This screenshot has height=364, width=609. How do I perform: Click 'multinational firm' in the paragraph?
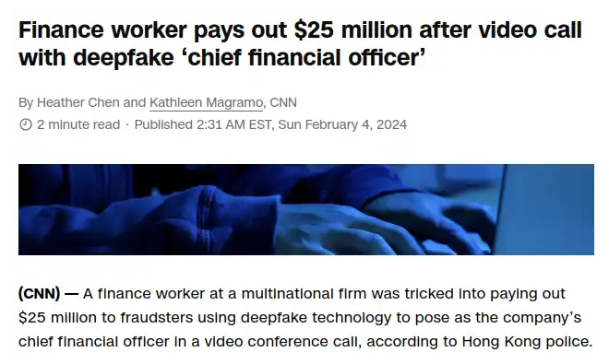[304, 294]
